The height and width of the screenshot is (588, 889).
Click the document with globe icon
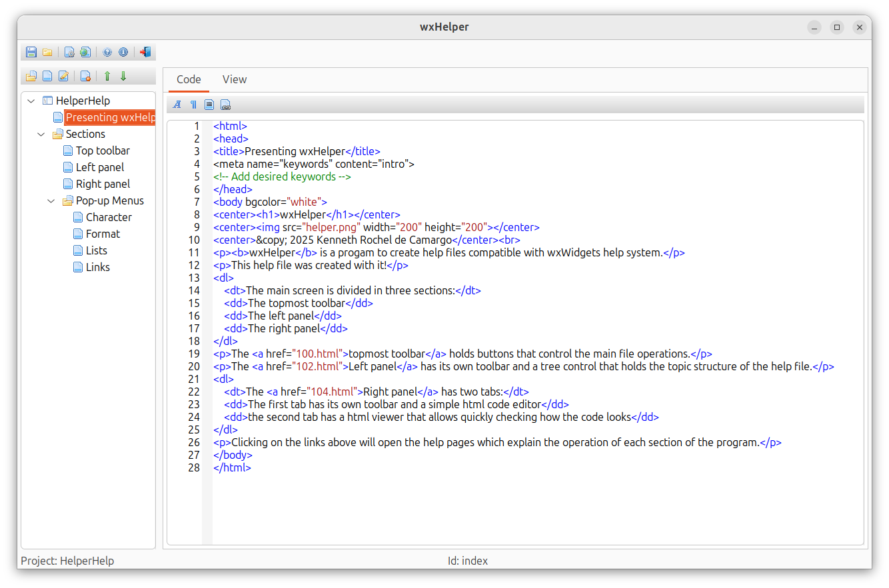tap(85, 52)
